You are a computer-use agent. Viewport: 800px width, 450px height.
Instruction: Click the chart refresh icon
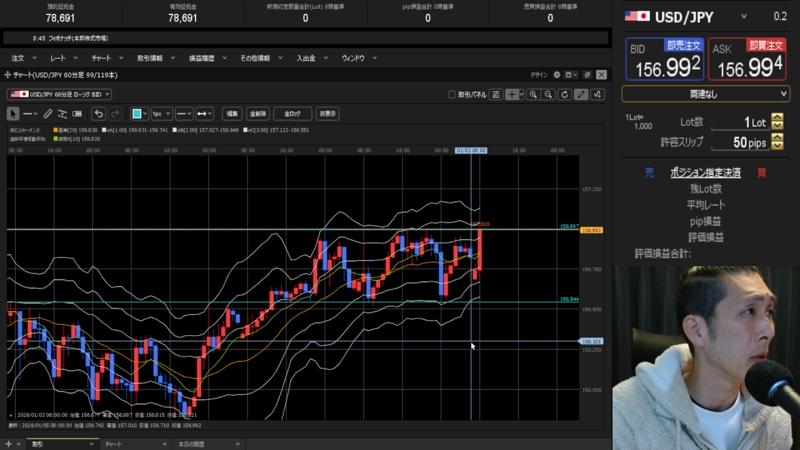[564, 94]
